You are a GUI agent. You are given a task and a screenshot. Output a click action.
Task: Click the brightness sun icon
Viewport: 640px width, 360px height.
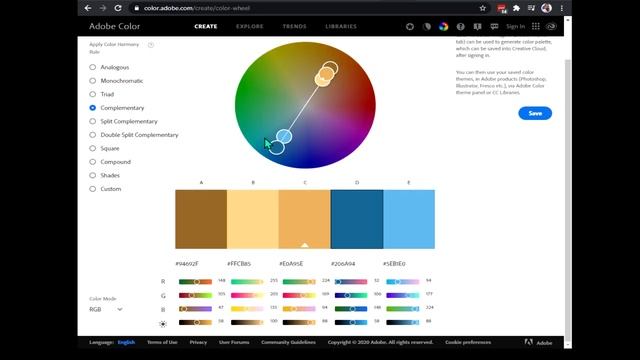point(163,324)
